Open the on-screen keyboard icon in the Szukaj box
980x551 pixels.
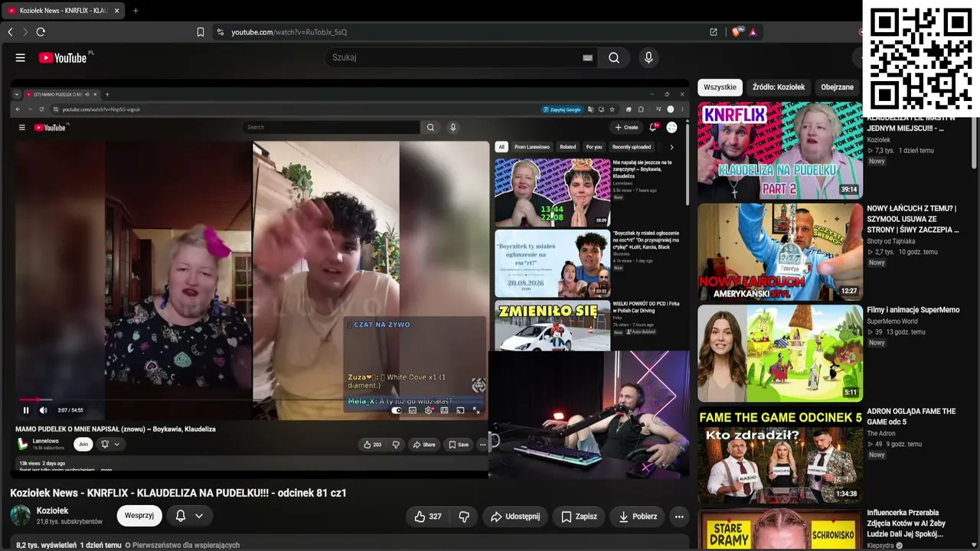tap(587, 57)
